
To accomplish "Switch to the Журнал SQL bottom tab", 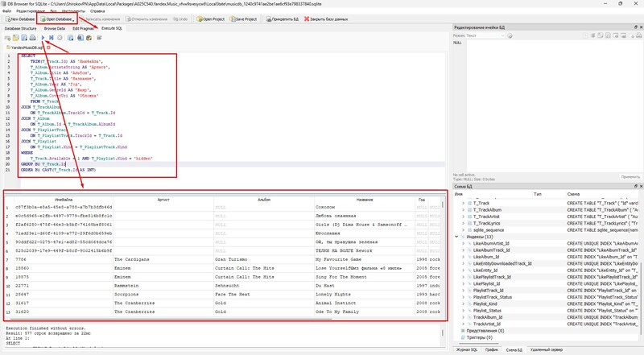I will (468, 350).
